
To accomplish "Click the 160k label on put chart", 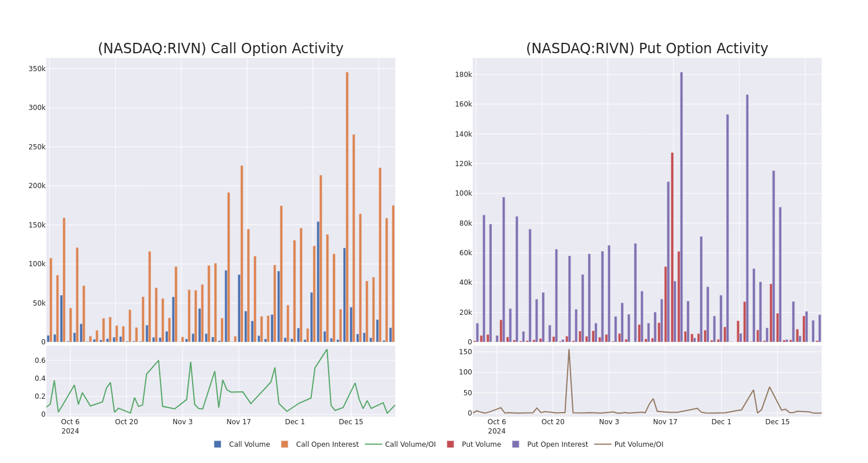I will point(464,104).
